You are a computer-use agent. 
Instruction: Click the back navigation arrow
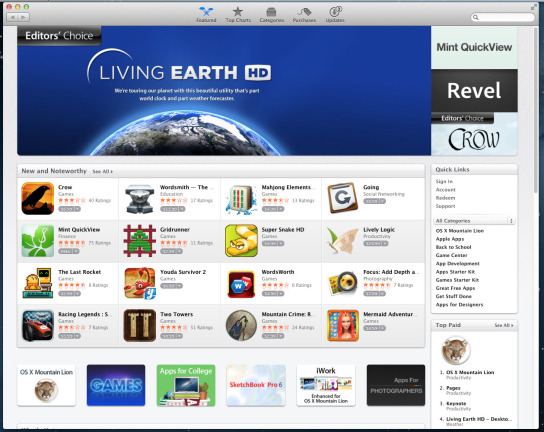click(12, 17)
